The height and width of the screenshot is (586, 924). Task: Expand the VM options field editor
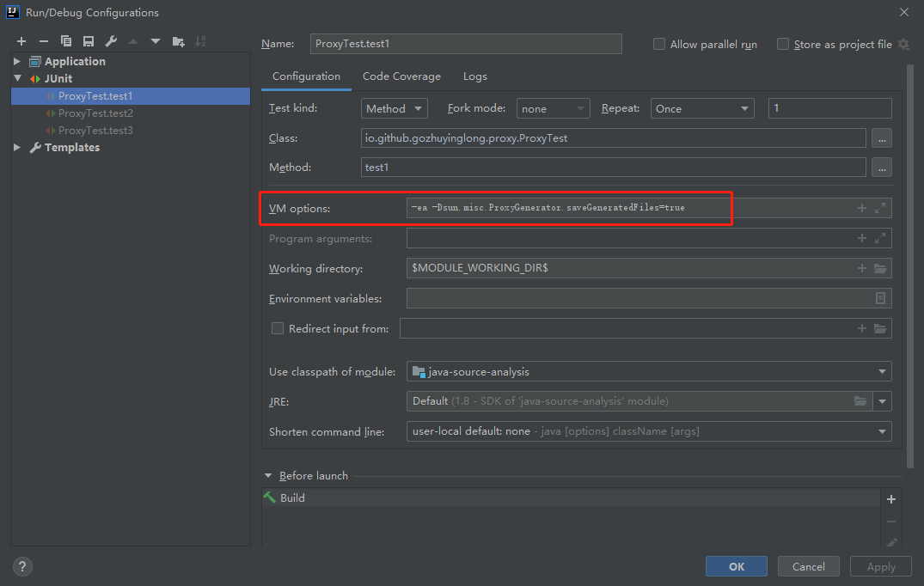(880, 208)
